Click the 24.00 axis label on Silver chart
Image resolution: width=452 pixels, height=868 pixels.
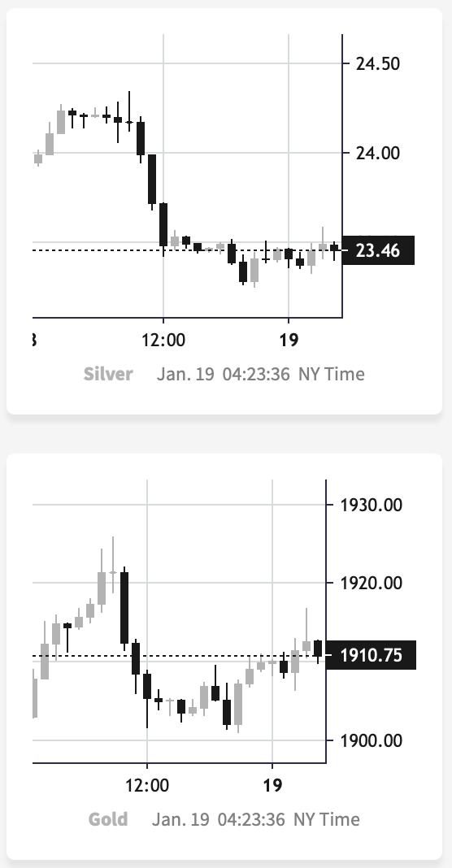tap(378, 153)
